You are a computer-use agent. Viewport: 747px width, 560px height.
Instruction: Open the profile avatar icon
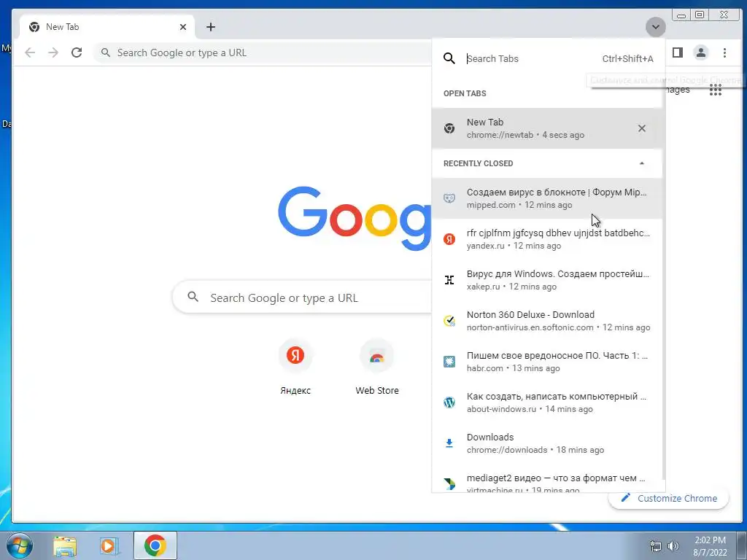[x=701, y=52]
